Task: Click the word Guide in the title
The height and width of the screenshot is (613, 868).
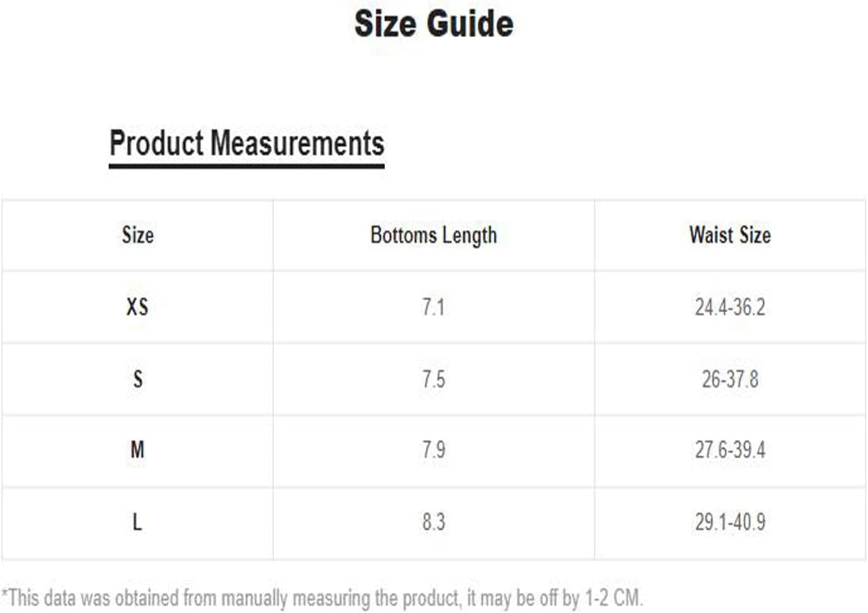Action: [x=470, y=24]
